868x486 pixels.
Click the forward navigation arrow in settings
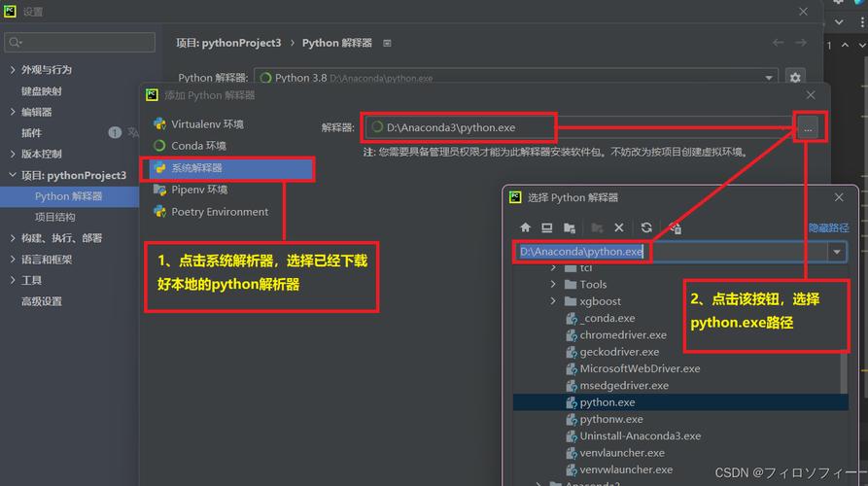801,43
